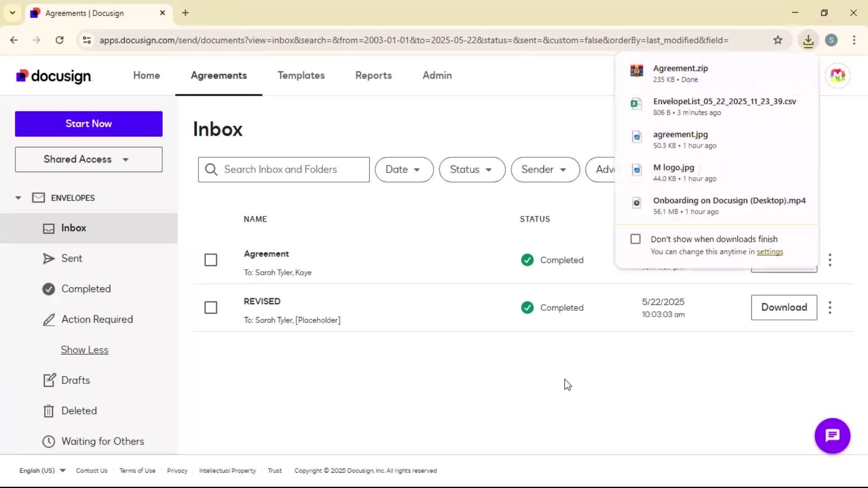The width and height of the screenshot is (868, 488).
Task: Bookmark this page with star icon
Action: coord(778,40)
